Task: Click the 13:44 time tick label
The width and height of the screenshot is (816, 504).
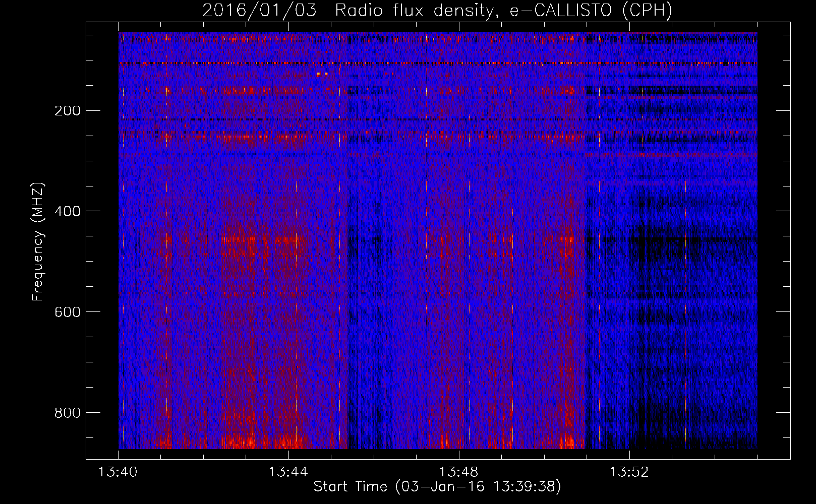Action: coord(288,472)
